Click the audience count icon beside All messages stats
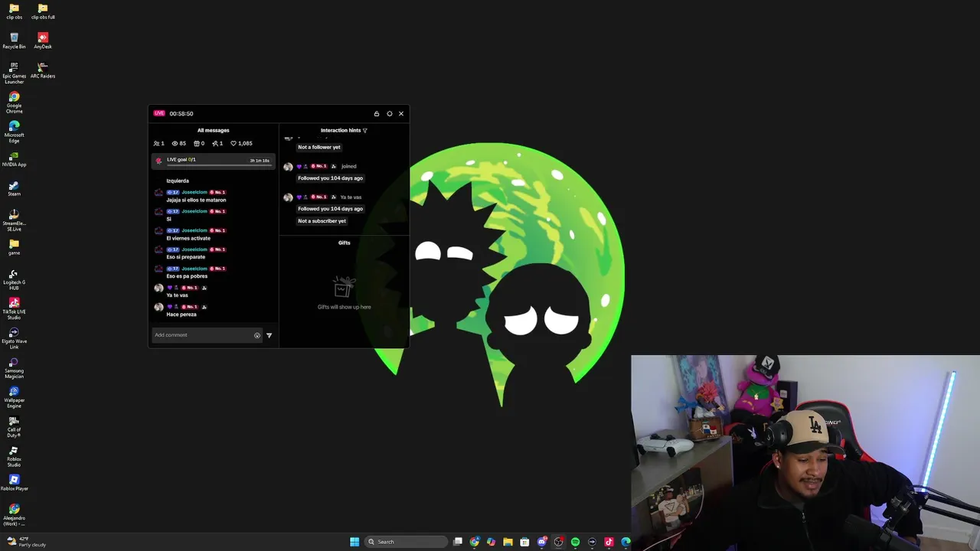This screenshot has width=980, height=551. [x=158, y=143]
